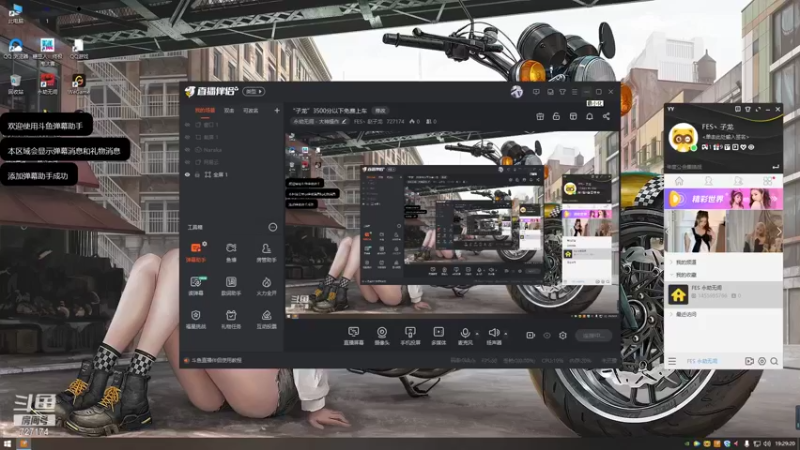Click YY video camera icon at bottom
The height and width of the screenshot is (450, 800).
coord(749,361)
